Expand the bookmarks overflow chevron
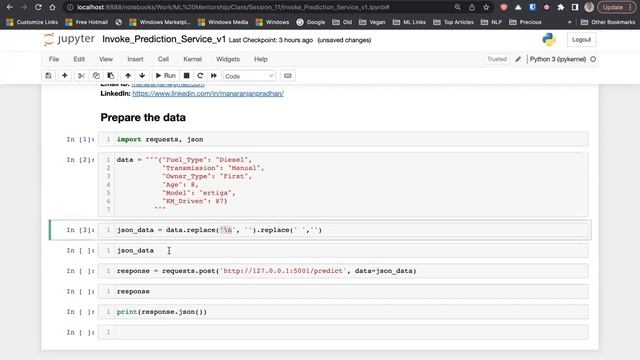 click(x=569, y=22)
